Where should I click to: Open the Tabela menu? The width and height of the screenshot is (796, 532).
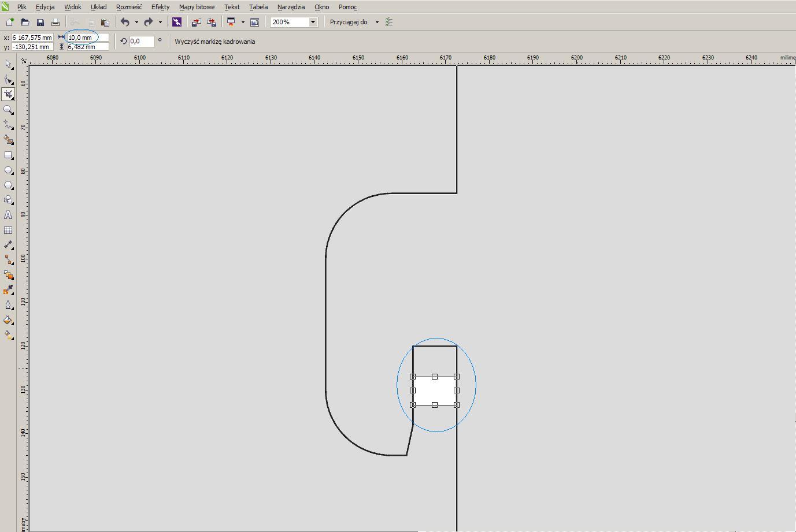(258, 7)
